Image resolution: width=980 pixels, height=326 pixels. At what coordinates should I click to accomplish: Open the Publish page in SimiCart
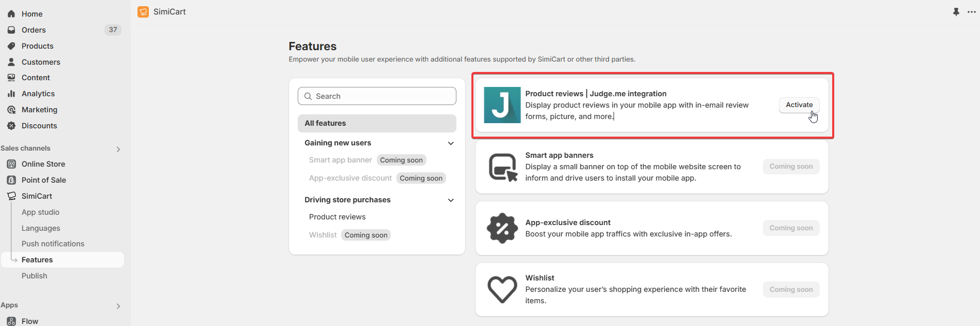coord(34,276)
